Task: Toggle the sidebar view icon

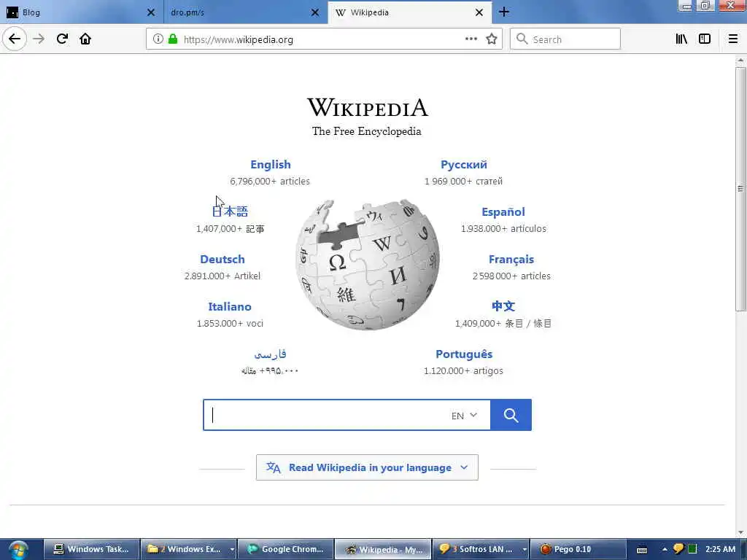Action: point(705,39)
